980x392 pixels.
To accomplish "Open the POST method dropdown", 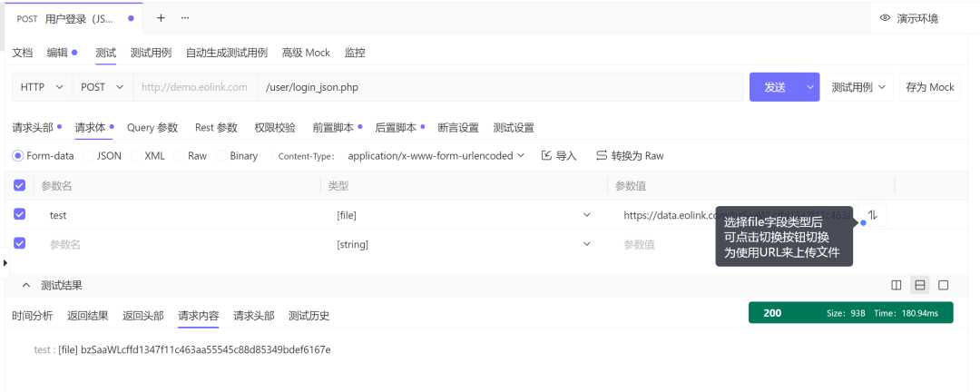I will click(x=103, y=87).
